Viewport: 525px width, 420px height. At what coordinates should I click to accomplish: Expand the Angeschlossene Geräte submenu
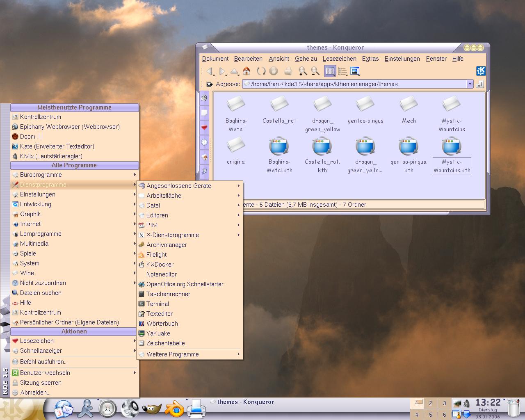pos(189,186)
